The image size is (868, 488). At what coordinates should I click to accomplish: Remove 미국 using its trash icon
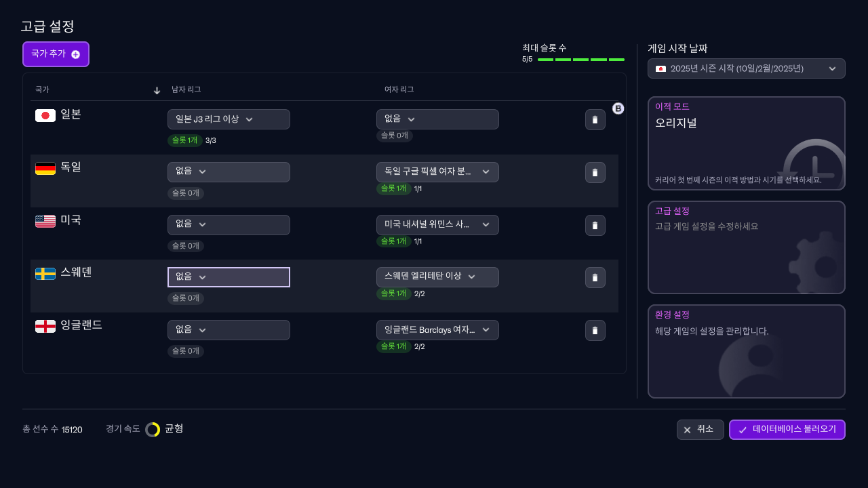tap(595, 225)
